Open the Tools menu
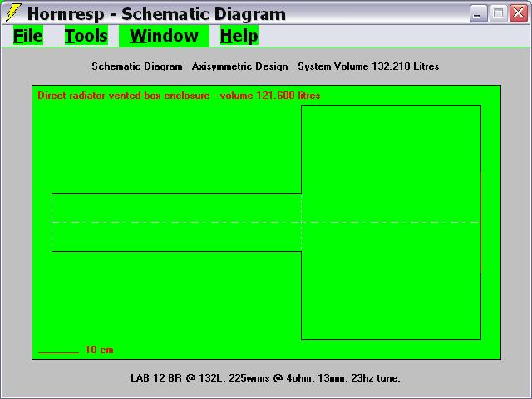Screen dimensions: 532x399 86,36
